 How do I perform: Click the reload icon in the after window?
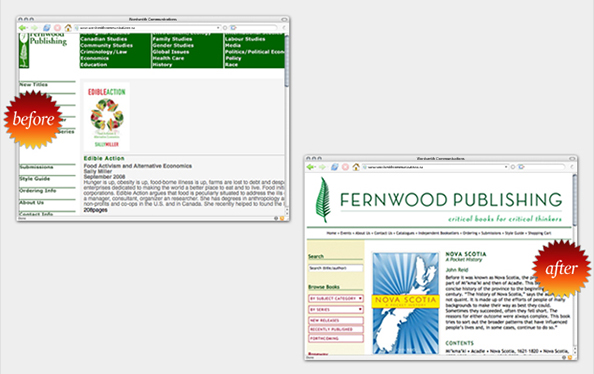coord(335,167)
